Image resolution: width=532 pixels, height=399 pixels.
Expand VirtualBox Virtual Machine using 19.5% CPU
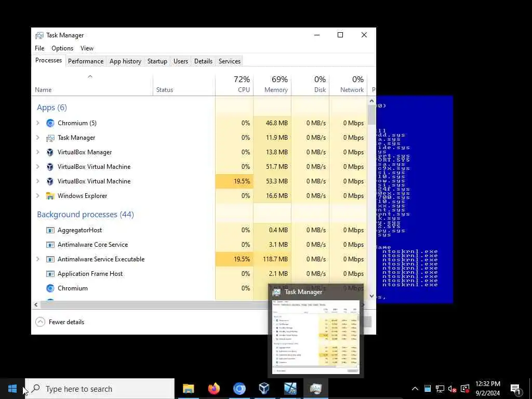(x=38, y=181)
